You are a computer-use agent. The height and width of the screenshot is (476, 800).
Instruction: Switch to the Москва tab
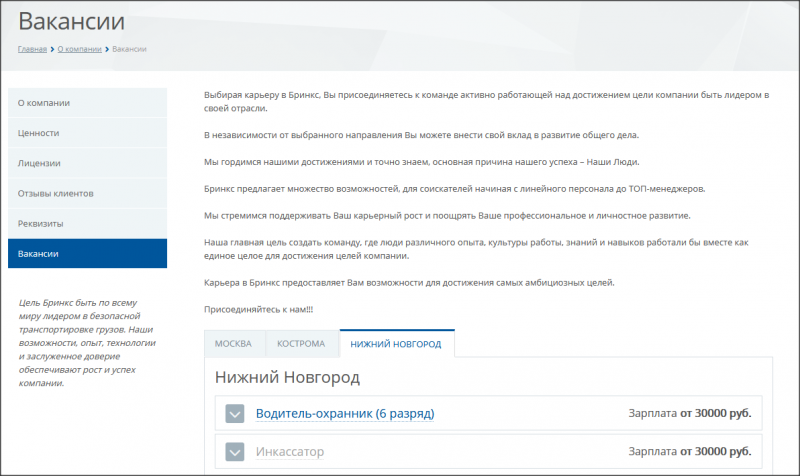pos(234,344)
